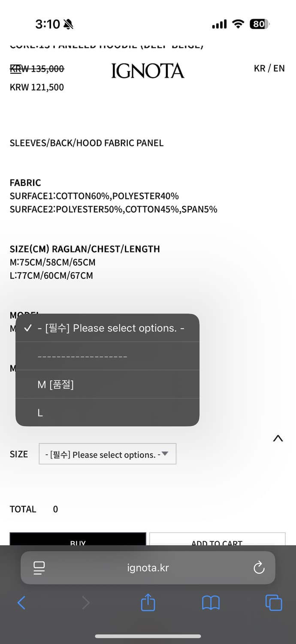Tap the IGNOTA logo
Viewport: 296px width, 644px height.
pos(148,71)
